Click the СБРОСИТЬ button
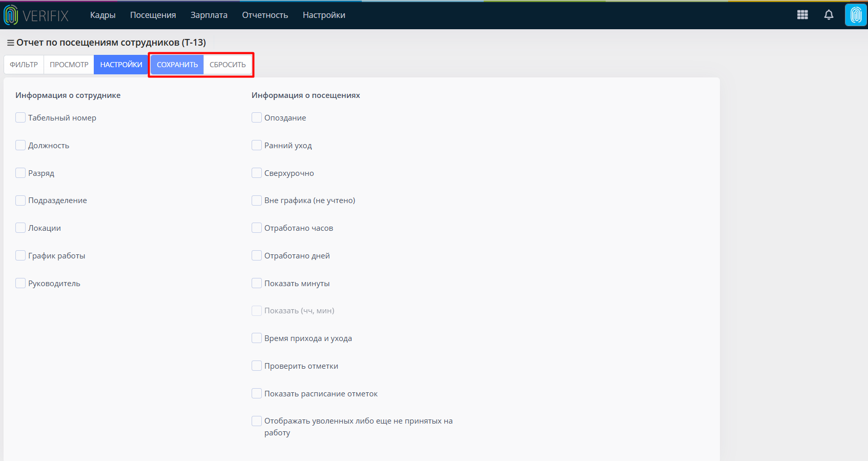Viewport: 868px width, 461px height. 228,65
